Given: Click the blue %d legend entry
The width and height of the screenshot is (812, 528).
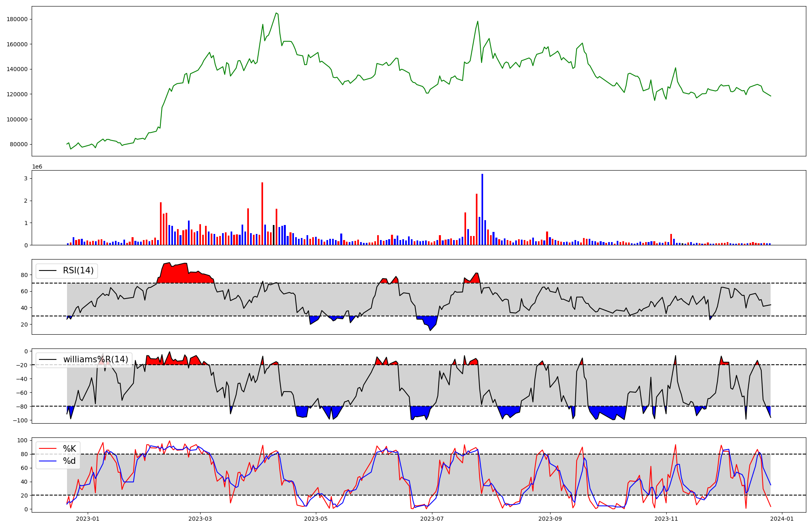Looking at the screenshot, I should pos(69,461).
